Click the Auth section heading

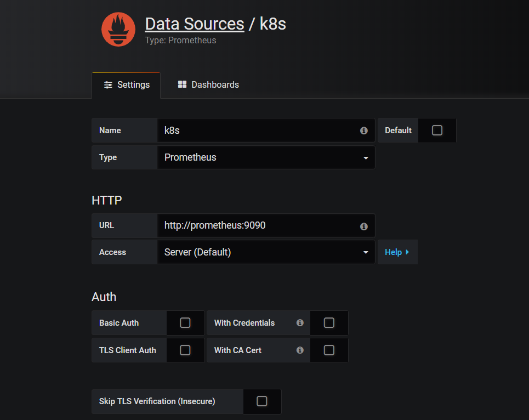tap(104, 297)
